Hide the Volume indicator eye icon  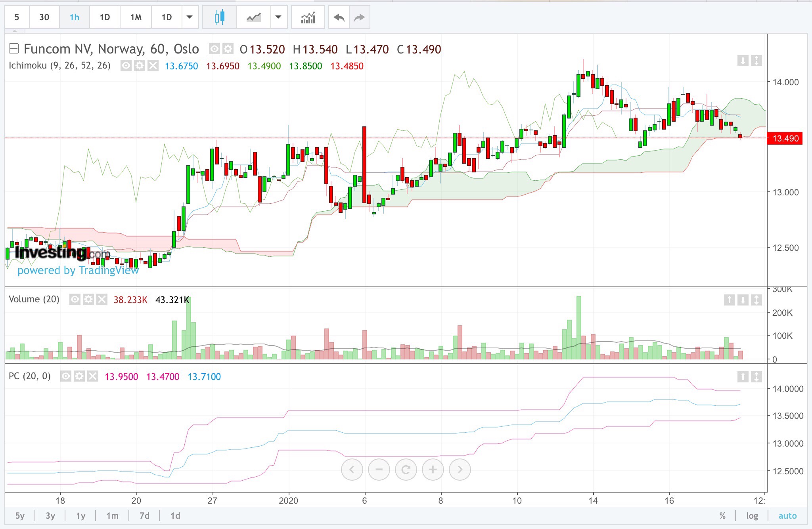coord(75,299)
